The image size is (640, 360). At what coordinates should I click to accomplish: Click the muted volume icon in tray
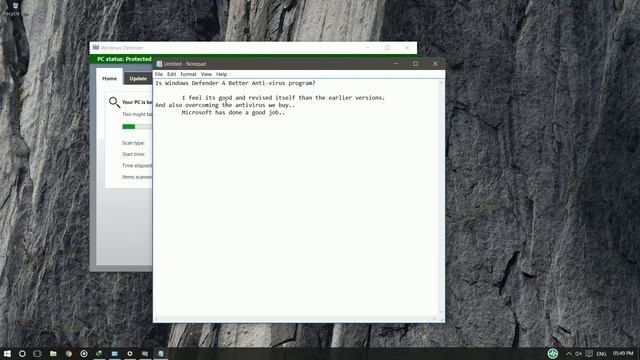[578, 354]
